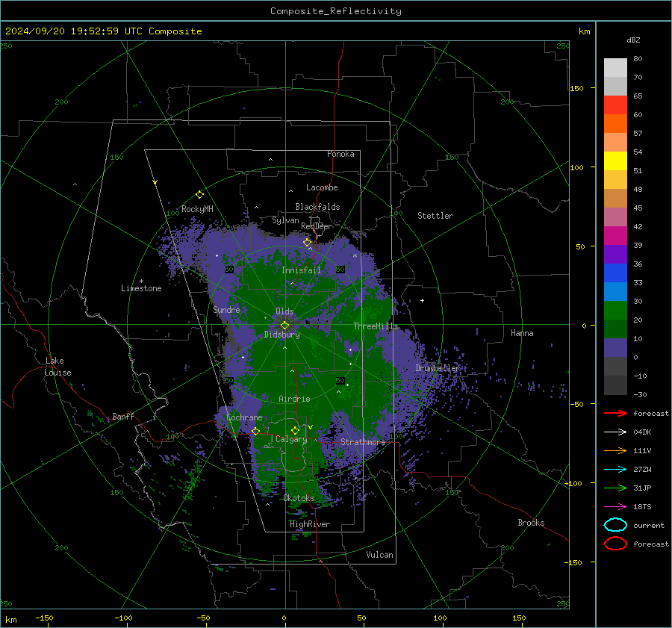672x628 pixels.
Task: Select the violet 36-39 dBZ color swatch
Action: (x=615, y=254)
